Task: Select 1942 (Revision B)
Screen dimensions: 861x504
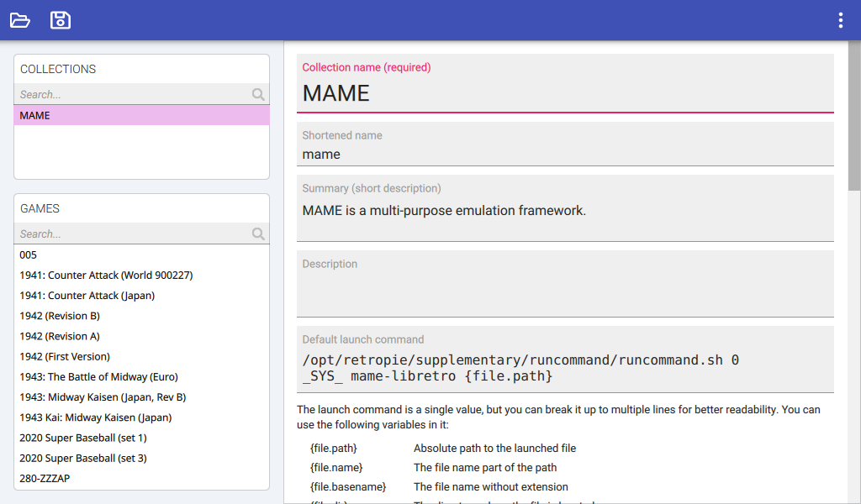Action: [x=141, y=315]
